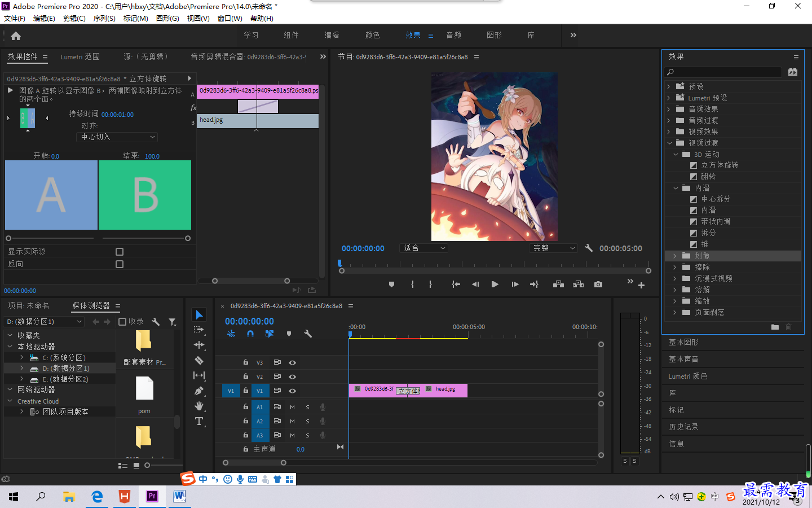Click Go to Out point button
This screenshot has height=508, width=812.
click(534, 284)
